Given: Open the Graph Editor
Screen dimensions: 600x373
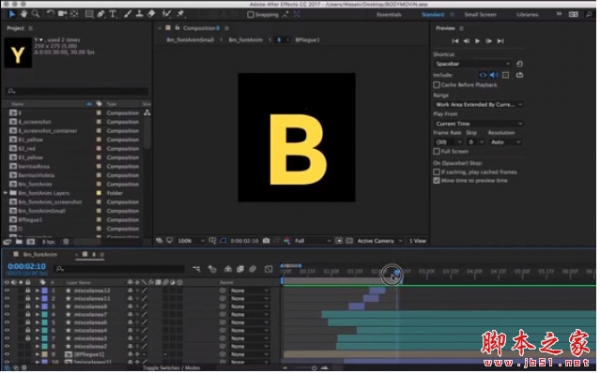Looking at the screenshot, I should coord(269,270).
